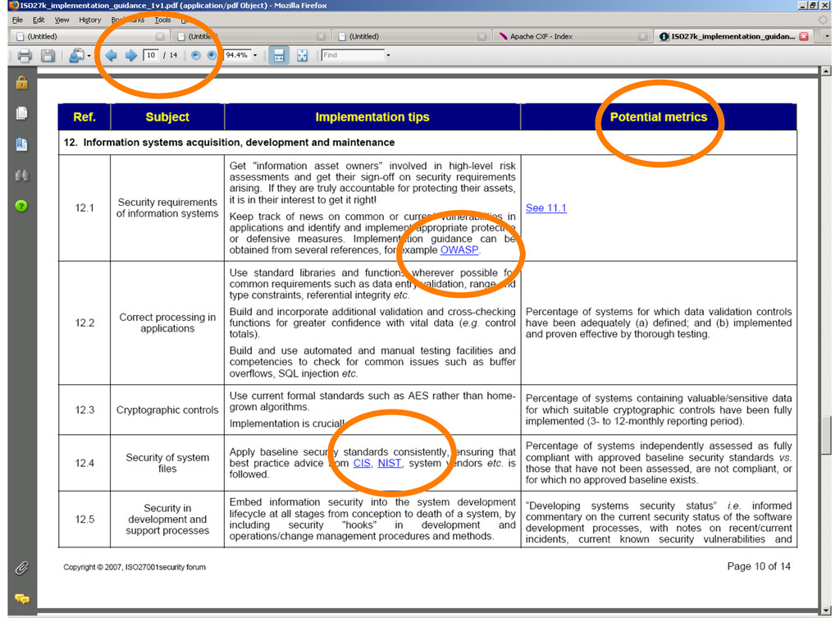Open the Tools menu
The width and height of the screenshot is (840, 618).
coord(162,20)
